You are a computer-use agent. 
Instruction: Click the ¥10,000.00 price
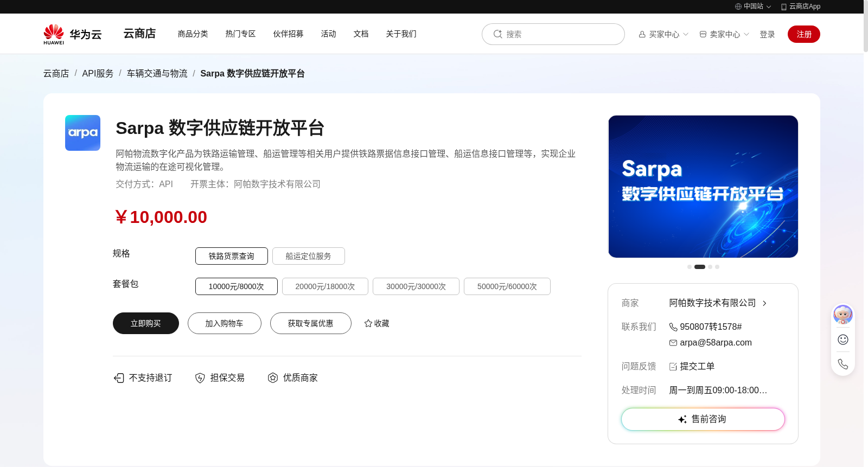coord(161,217)
